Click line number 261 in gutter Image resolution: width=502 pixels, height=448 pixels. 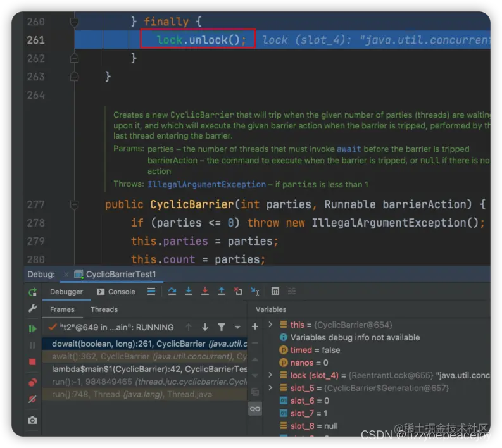pos(36,40)
